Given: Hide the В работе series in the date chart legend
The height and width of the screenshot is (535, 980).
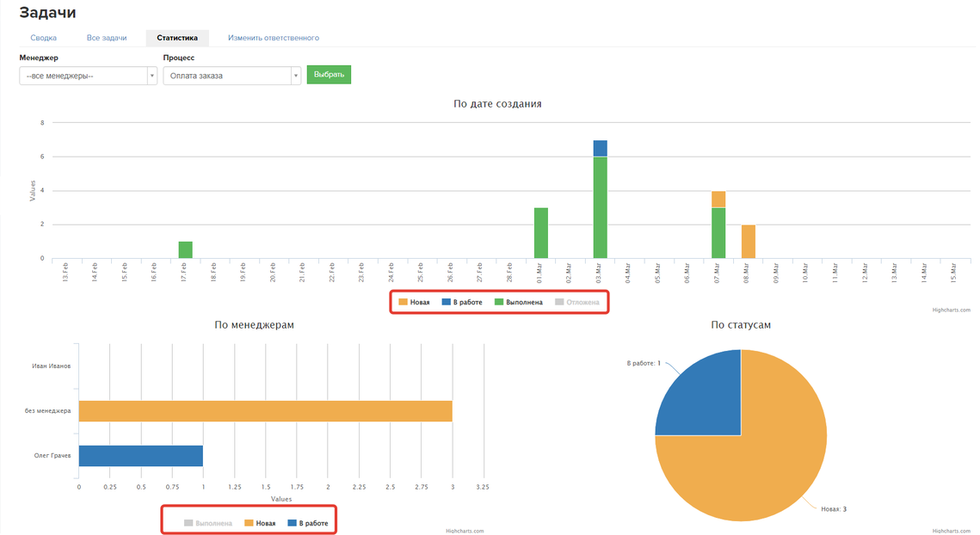Looking at the screenshot, I should point(462,302).
